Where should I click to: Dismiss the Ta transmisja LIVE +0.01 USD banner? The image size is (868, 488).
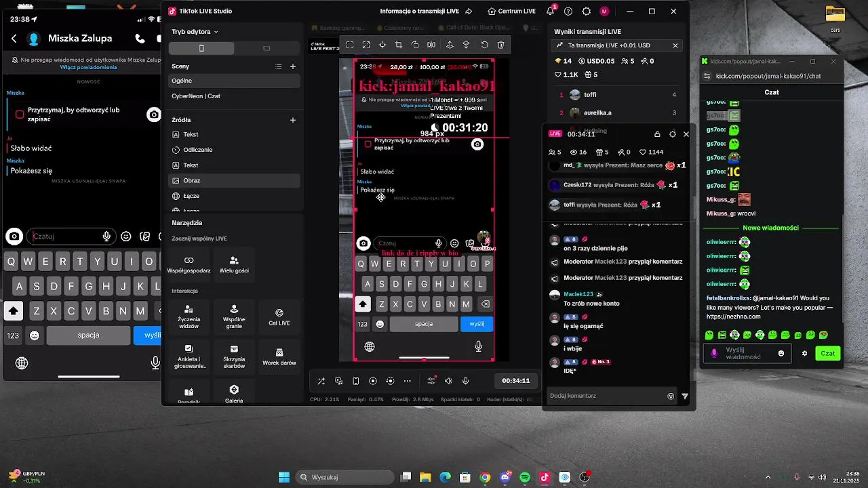click(x=675, y=45)
